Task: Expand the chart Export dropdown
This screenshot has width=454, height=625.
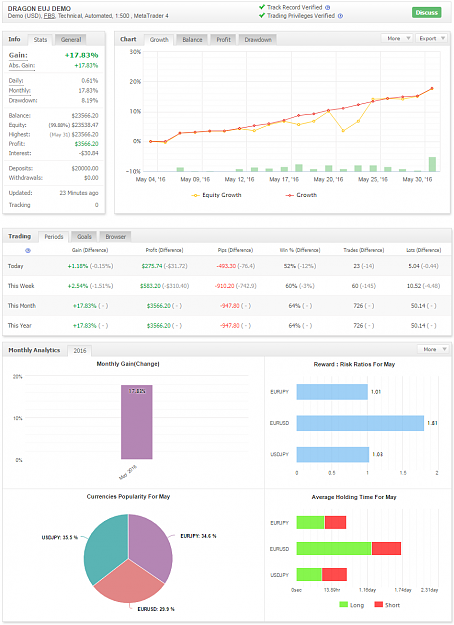Action: [432, 38]
